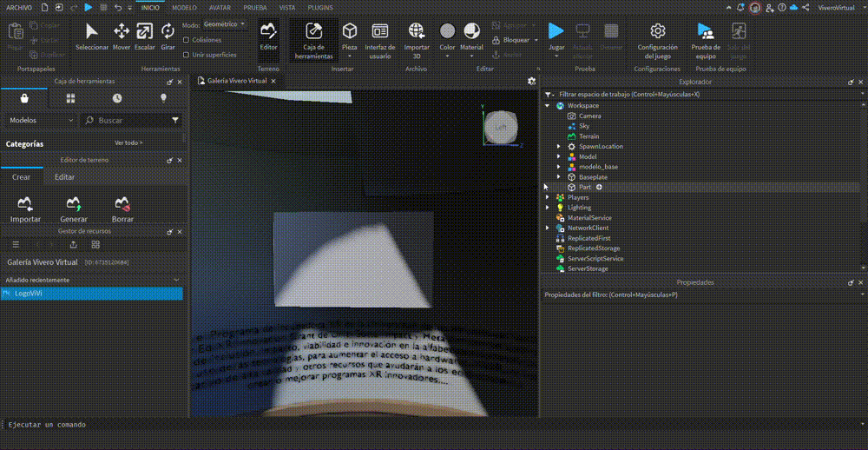Switch to the MODELO ribbon tab
Screen dimensions: 868x450
184,7
